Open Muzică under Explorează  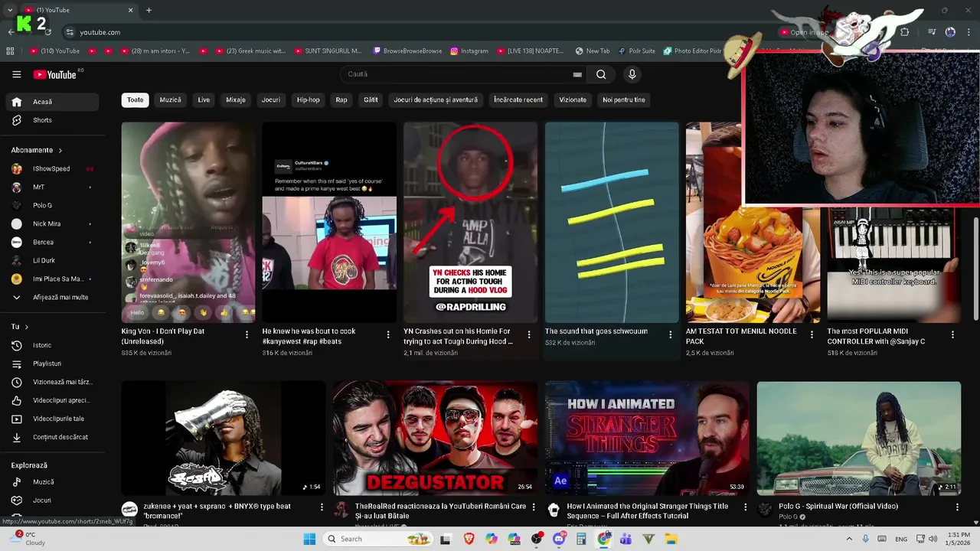(x=52, y=482)
